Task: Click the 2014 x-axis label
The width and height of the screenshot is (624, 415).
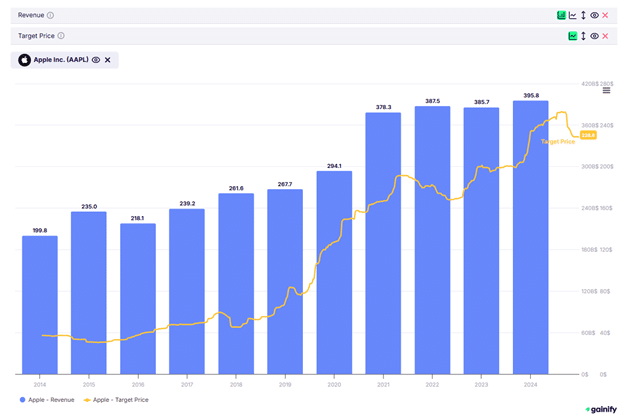Action: click(x=40, y=384)
